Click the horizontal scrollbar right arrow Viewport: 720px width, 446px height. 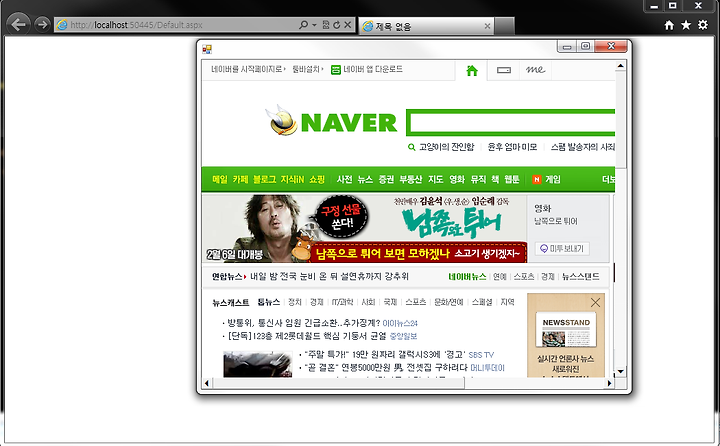coord(610,383)
